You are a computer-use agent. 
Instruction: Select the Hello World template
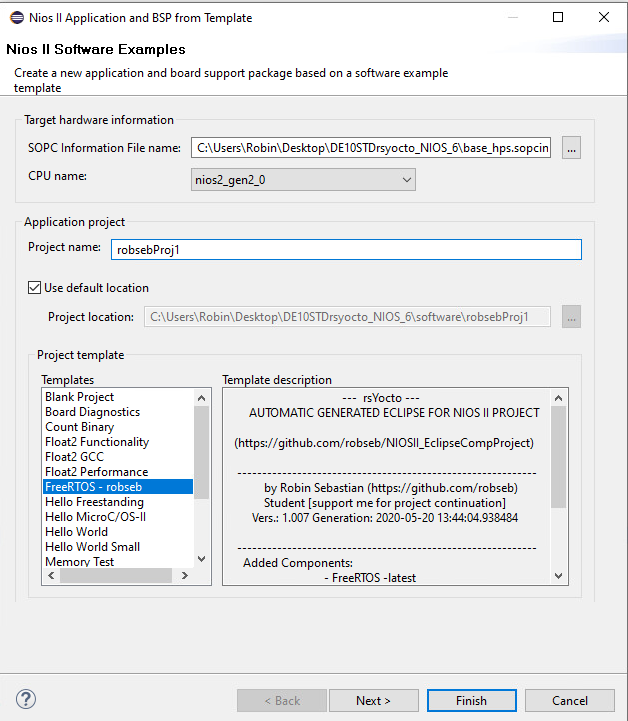coord(76,532)
